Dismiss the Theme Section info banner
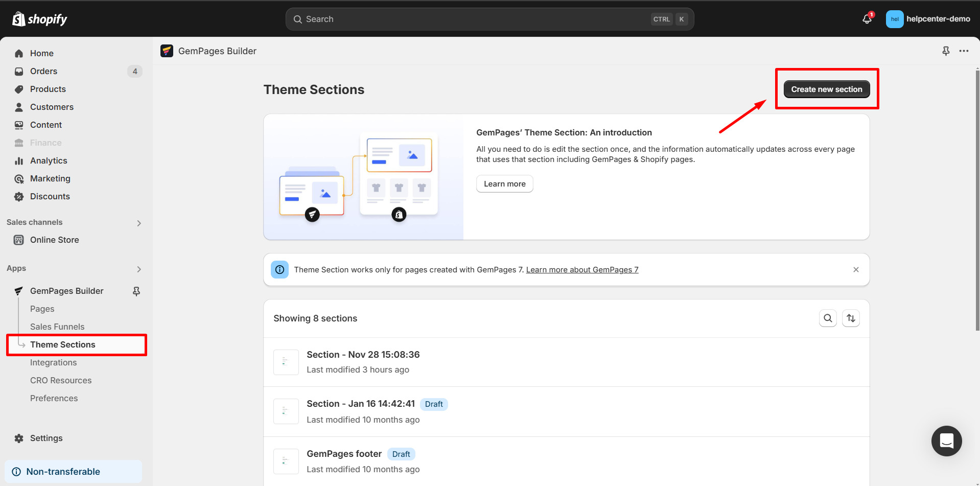Viewport: 980px width, 486px height. pos(856,269)
